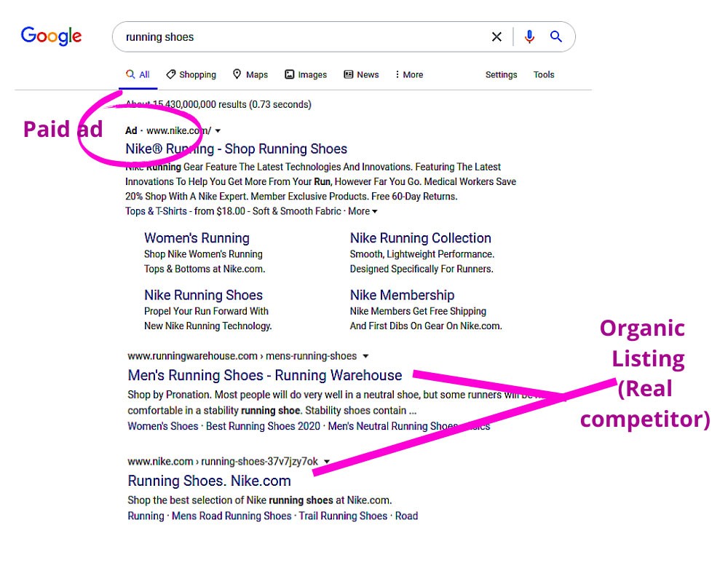Open Men's Neutral Running Shoes sublink

tap(393, 426)
